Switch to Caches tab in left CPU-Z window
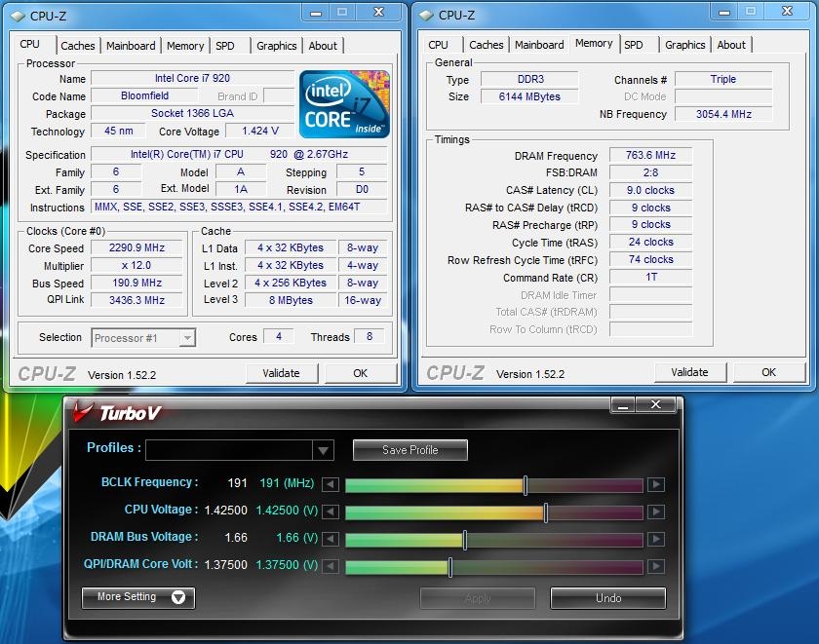The image size is (819, 644). click(x=78, y=46)
